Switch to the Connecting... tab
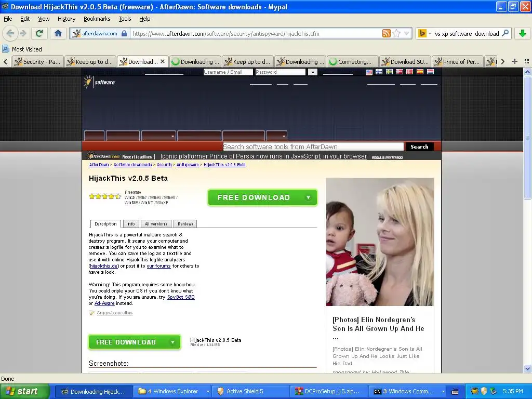This screenshot has height=399, width=532. coord(353,61)
